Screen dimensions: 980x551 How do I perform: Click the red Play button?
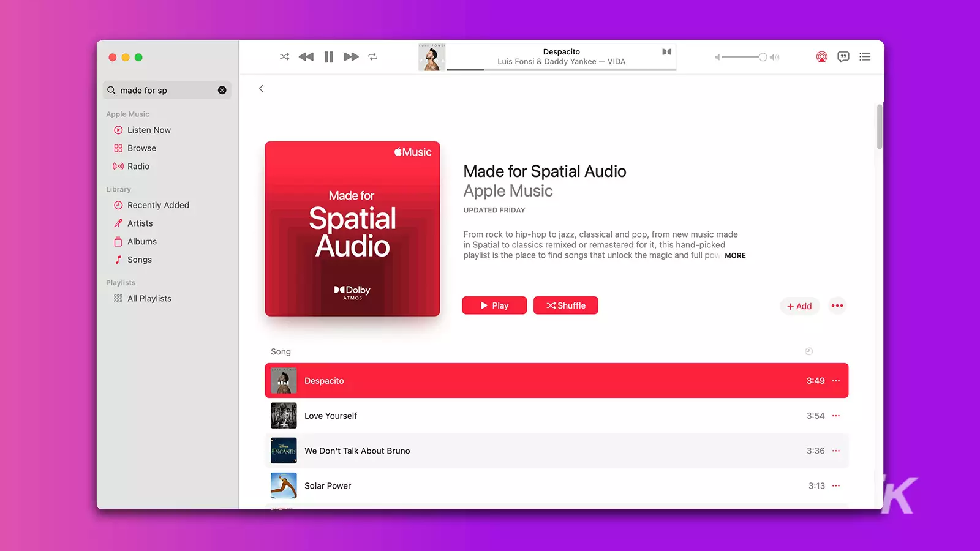(494, 305)
